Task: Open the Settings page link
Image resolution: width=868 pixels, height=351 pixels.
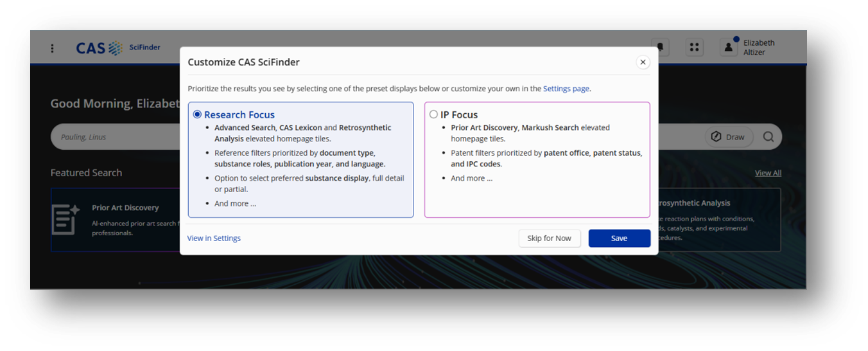Action: point(566,89)
